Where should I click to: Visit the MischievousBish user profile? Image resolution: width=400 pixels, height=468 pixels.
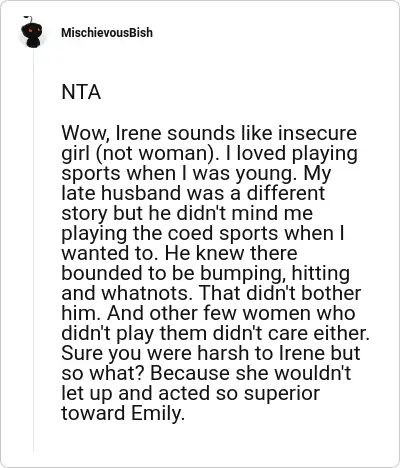pyautogui.click(x=107, y=33)
